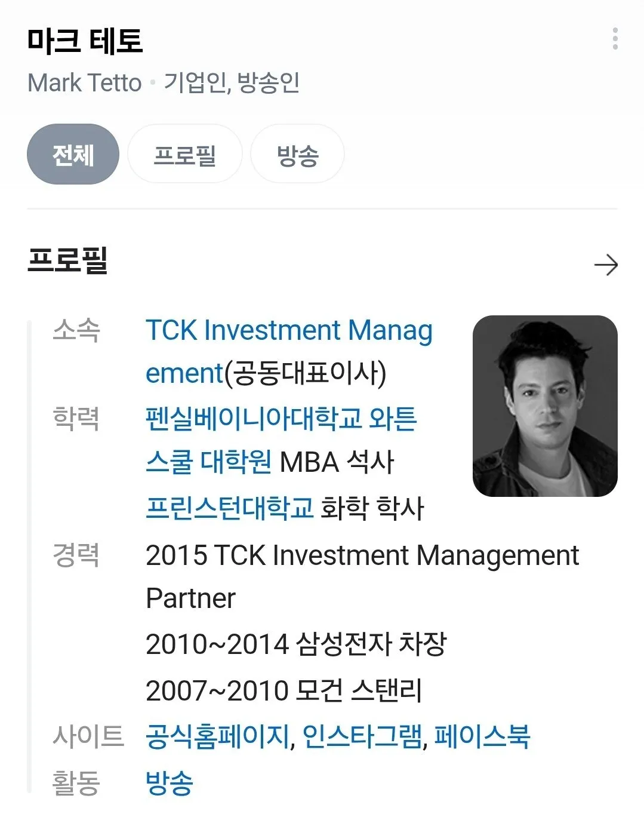The image size is (644, 820).
Task: Select the 2007~2010 모건 스탠리 career entry
Action: pos(284,690)
